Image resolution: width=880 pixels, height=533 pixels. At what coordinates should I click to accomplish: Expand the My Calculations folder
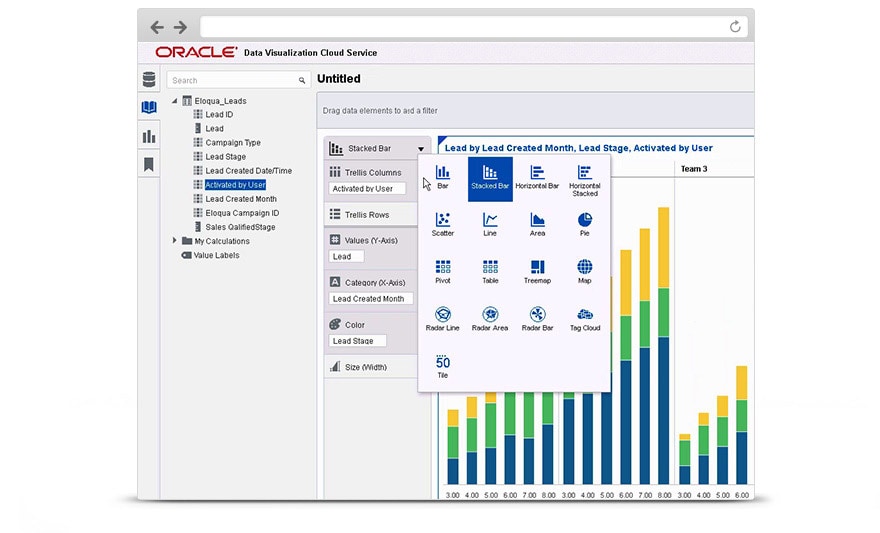point(175,240)
